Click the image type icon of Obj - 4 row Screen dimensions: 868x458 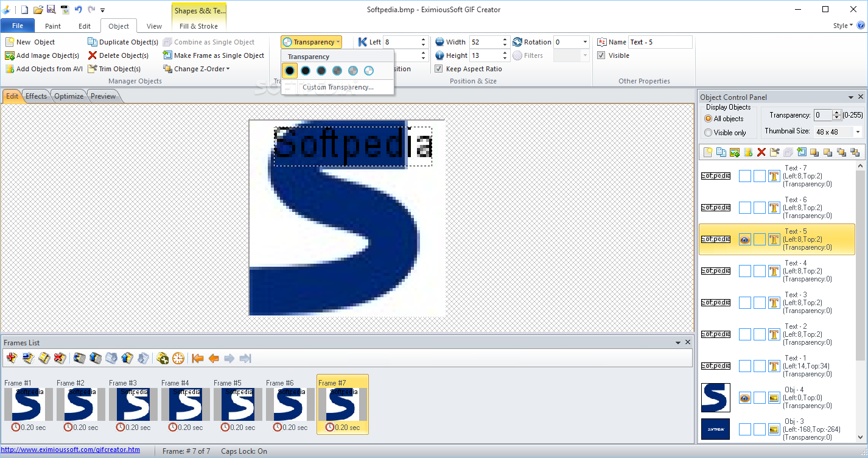774,398
